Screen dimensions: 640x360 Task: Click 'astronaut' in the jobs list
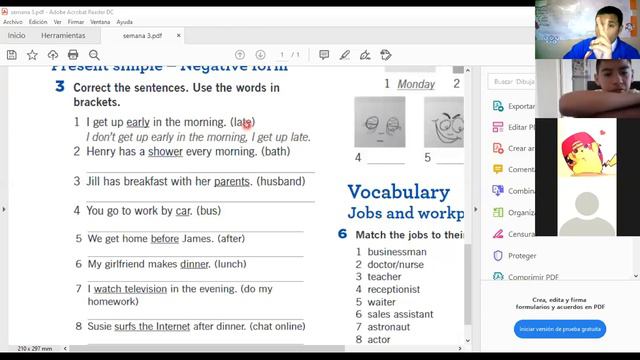click(389, 327)
